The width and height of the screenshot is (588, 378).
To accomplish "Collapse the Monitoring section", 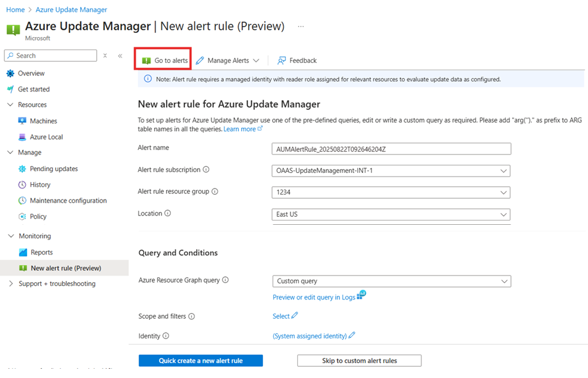I will tap(10, 236).
